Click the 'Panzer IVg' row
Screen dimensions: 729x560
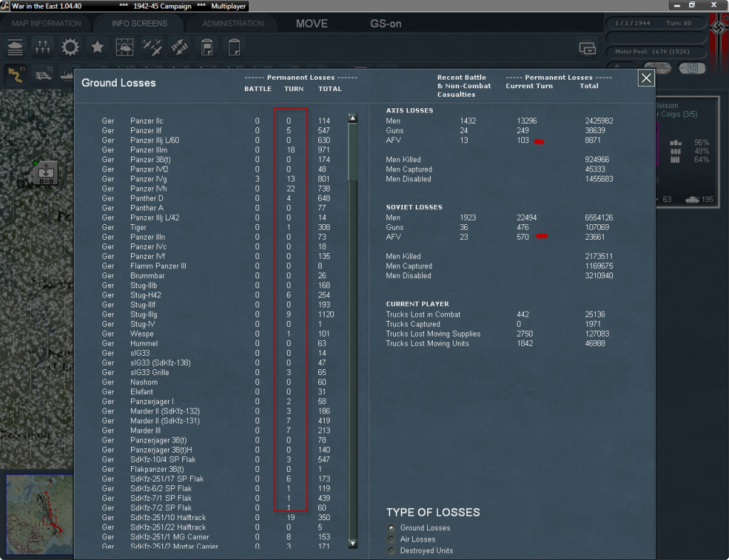pos(216,179)
